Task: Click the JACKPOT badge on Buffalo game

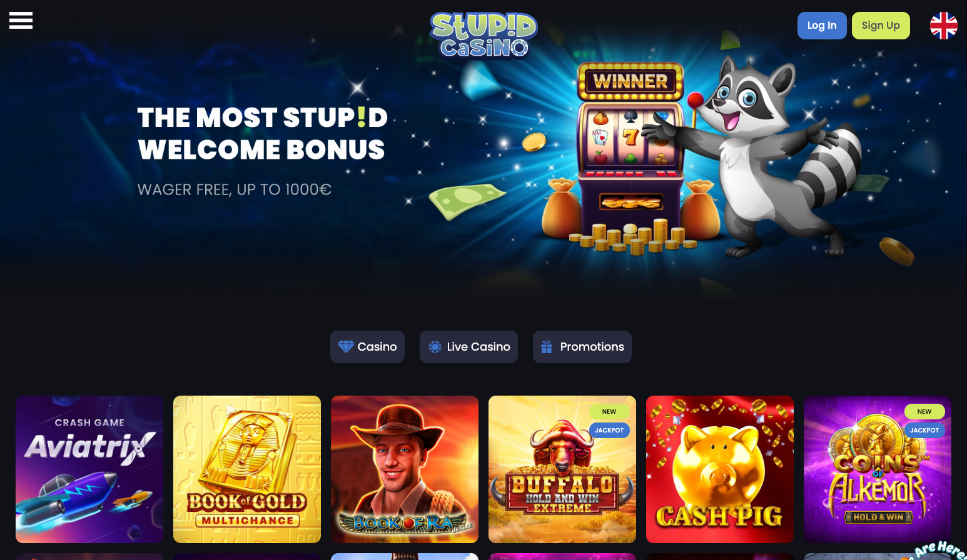Action: [x=609, y=430]
